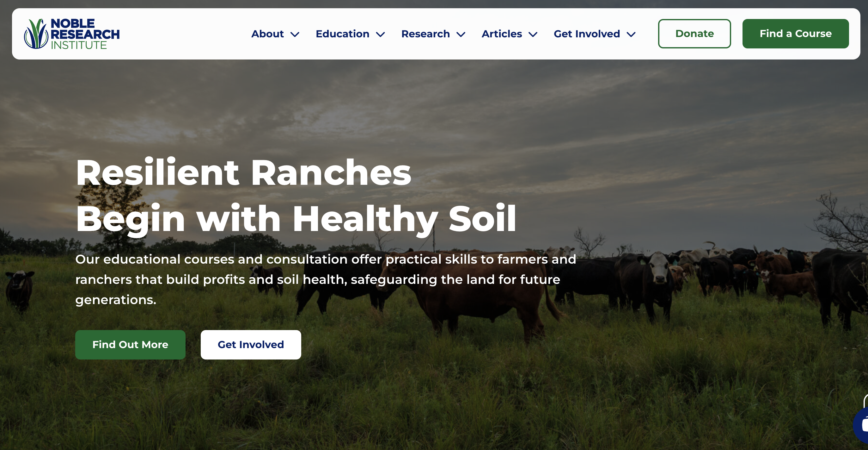This screenshot has height=450, width=868.
Task: Open the Education menu item
Action: pyautogui.click(x=342, y=34)
